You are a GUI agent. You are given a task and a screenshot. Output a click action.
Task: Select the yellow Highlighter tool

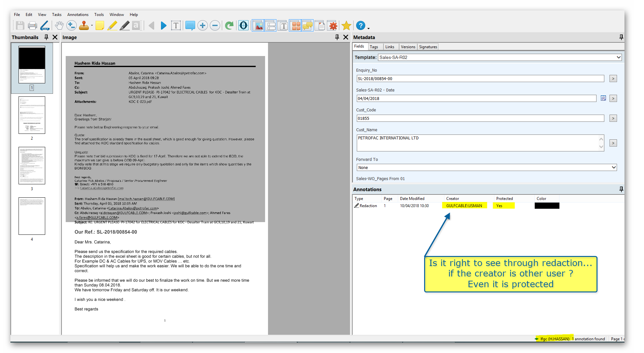pyautogui.click(x=112, y=25)
